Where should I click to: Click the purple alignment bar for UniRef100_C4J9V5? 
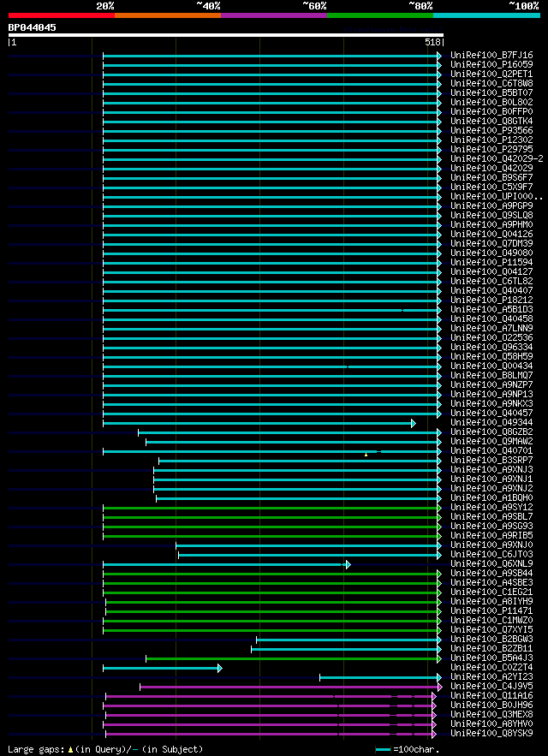(289, 687)
